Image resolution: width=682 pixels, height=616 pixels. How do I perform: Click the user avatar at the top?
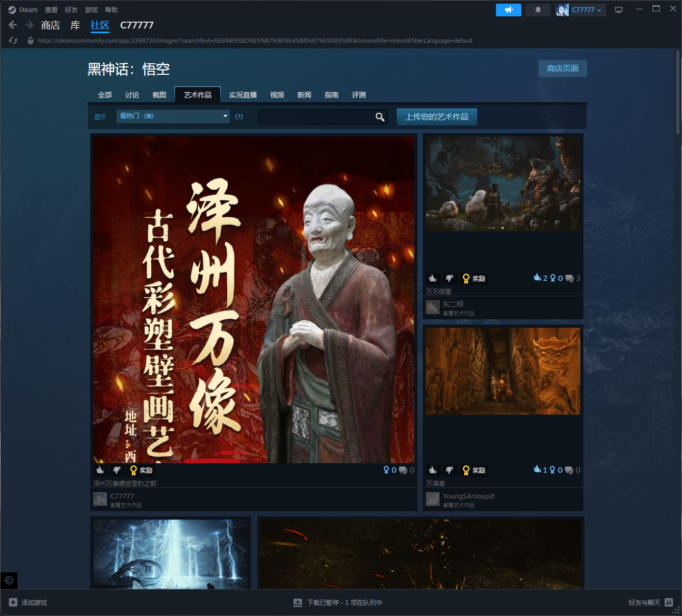(562, 10)
